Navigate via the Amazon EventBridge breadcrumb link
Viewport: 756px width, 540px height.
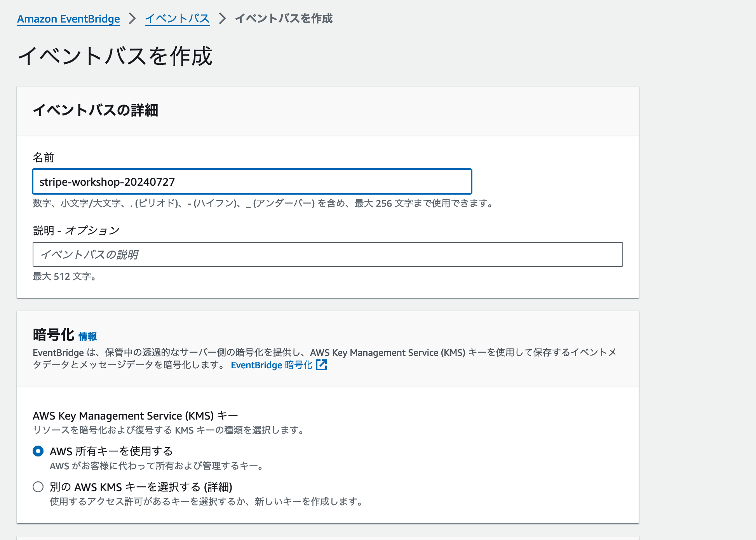coord(68,19)
